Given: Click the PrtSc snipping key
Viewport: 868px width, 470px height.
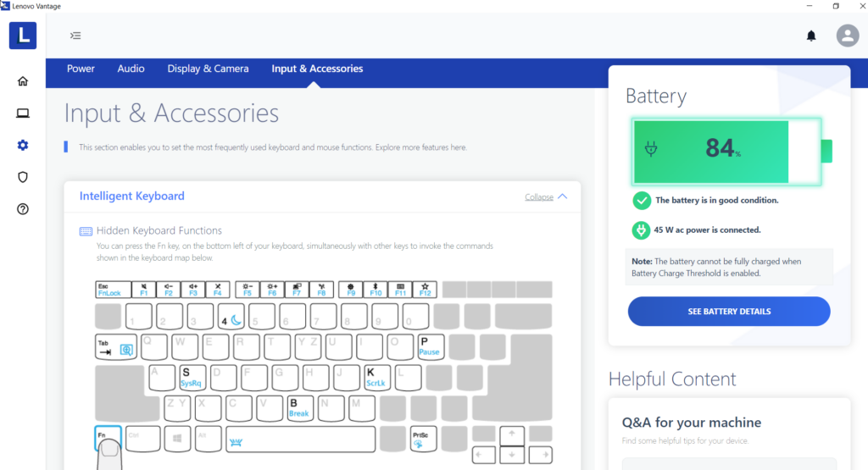Looking at the screenshot, I should click(423, 439).
